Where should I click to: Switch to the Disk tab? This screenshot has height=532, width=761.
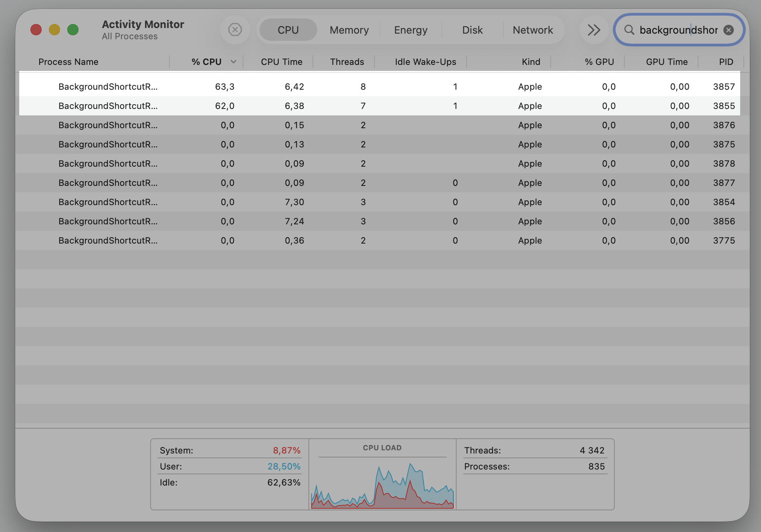pyautogui.click(x=472, y=30)
